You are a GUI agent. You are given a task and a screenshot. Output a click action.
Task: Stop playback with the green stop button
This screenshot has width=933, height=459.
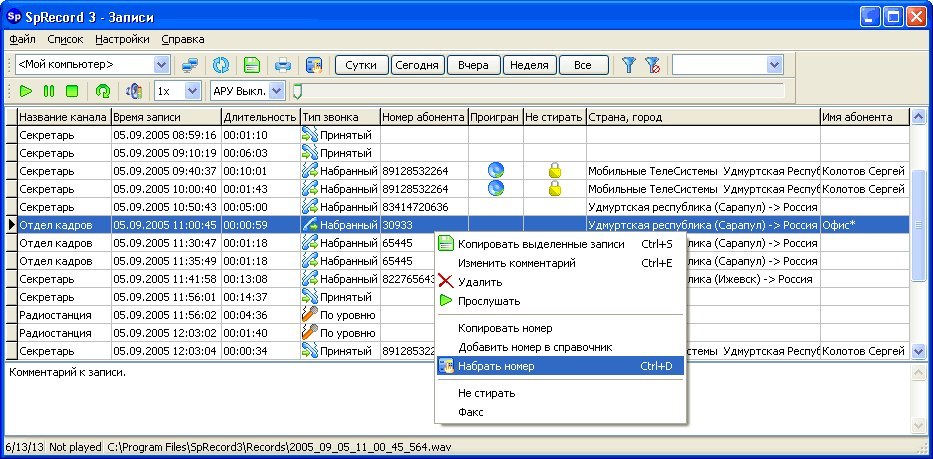(72, 91)
